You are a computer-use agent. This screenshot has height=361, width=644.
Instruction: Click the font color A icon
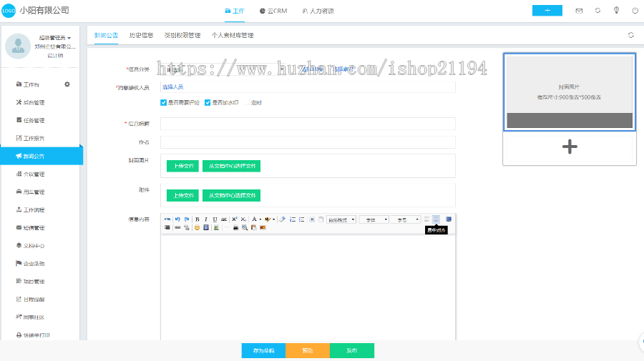[x=254, y=219]
